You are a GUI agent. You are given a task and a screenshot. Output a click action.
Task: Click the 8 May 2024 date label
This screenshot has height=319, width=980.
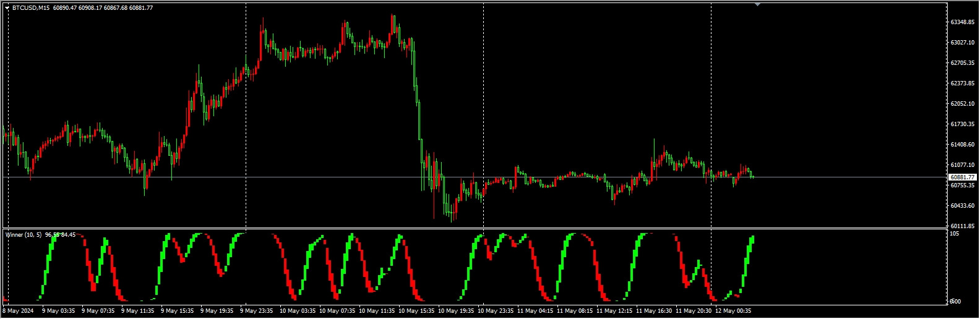tap(18, 311)
